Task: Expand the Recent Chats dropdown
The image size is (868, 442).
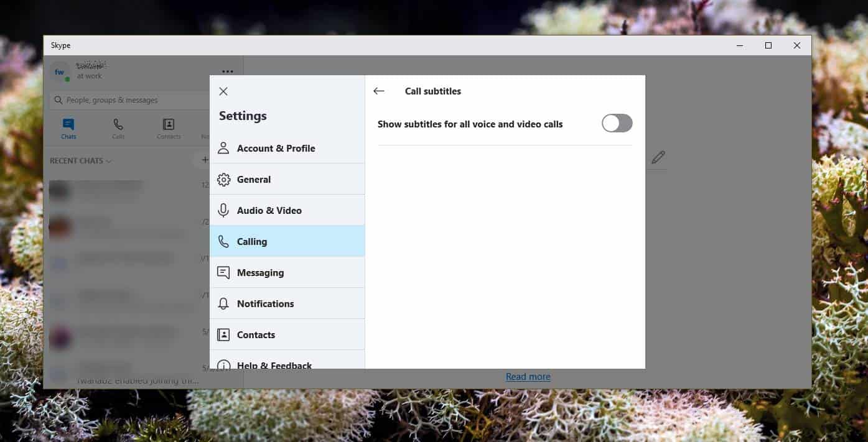Action: 81,160
